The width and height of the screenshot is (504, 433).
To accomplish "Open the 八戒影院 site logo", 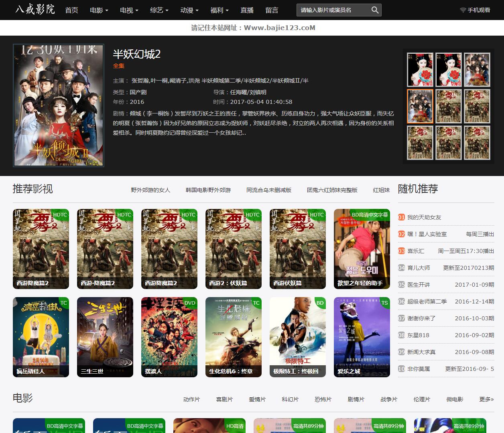I will click(35, 9).
